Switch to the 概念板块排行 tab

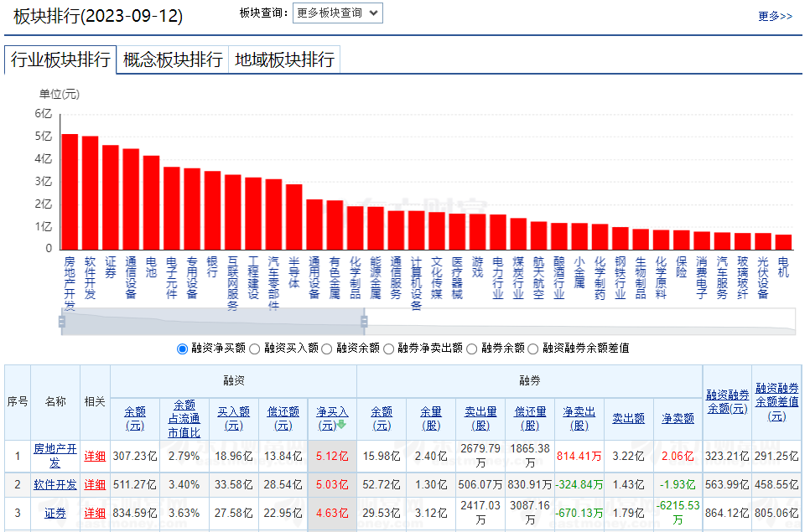173,59
